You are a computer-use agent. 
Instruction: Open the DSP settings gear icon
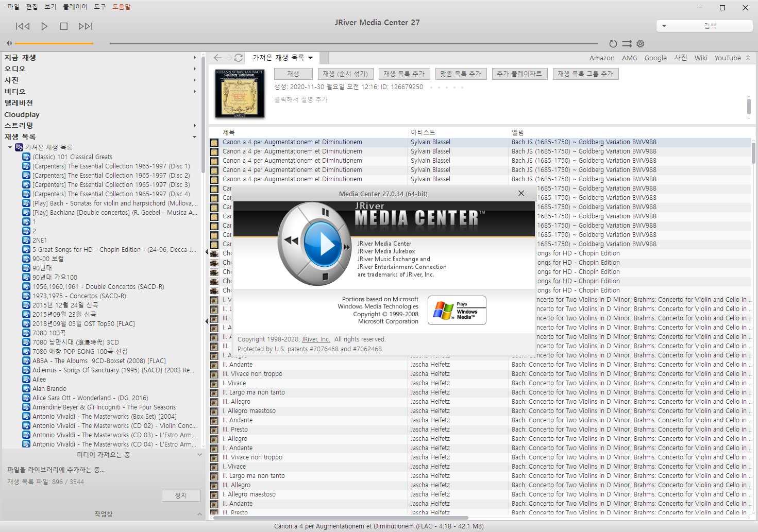[x=641, y=44]
